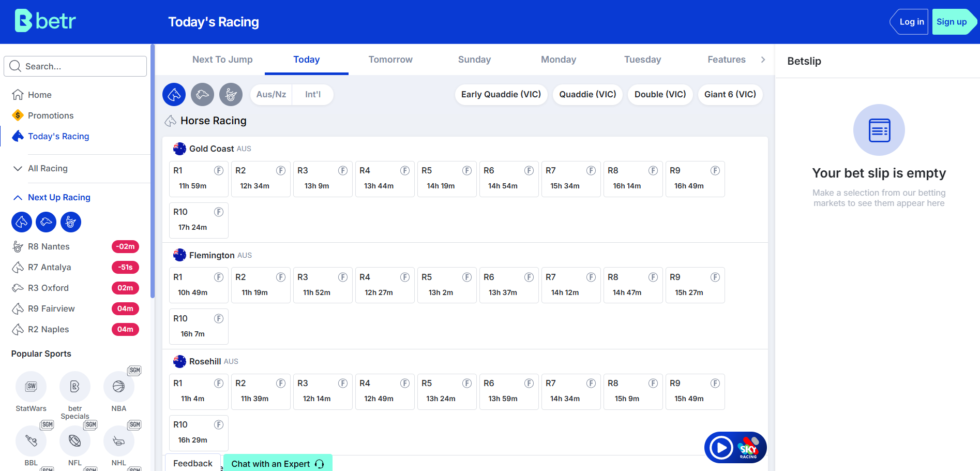Click the Feedback button
Image resolution: width=980 pixels, height=471 pixels.
click(193, 463)
